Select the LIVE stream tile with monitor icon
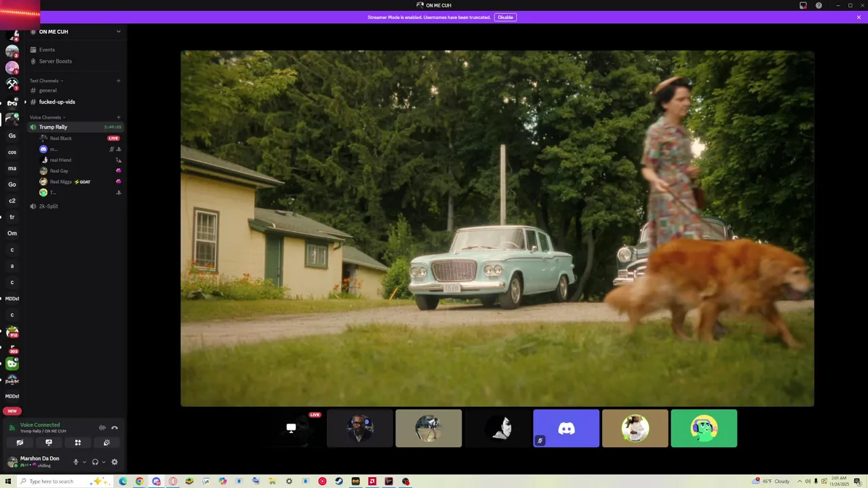 291,428
